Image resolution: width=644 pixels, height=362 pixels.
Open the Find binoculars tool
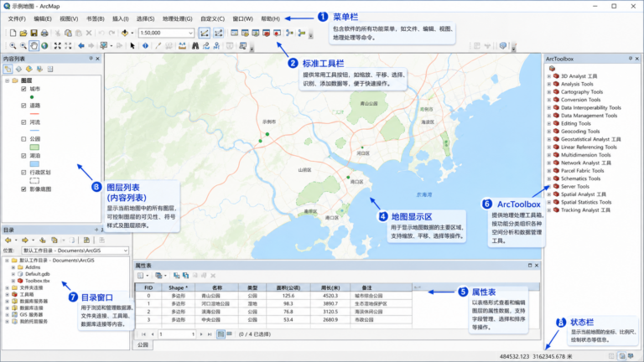click(x=195, y=46)
